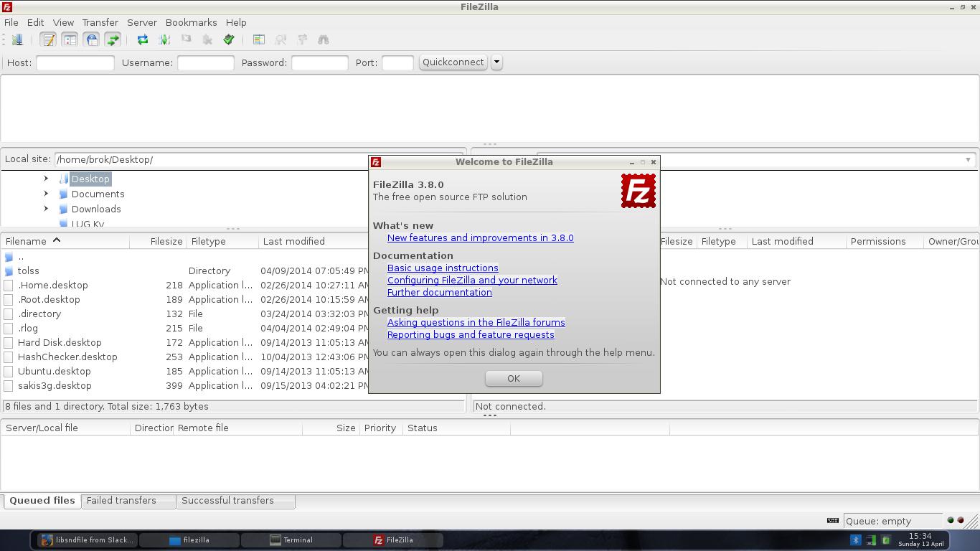Click the process queue toolbar icon
The height and width of the screenshot is (551, 980).
point(164,39)
